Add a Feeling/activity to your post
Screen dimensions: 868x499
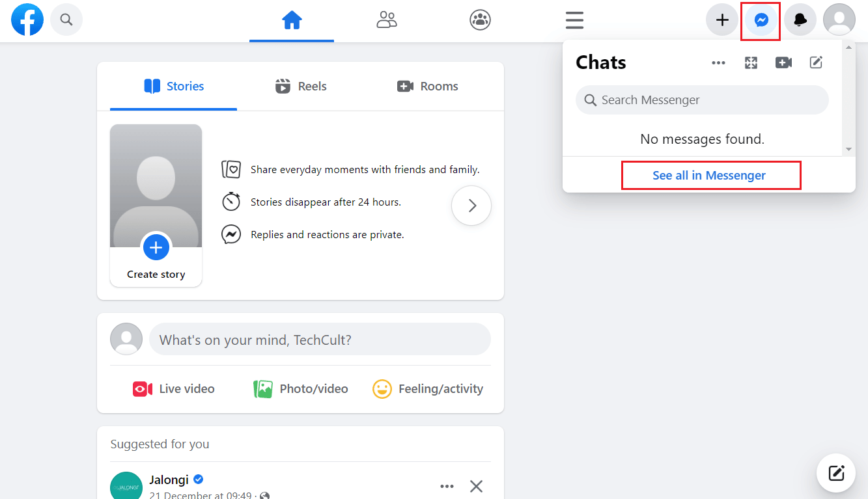click(428, 388)
